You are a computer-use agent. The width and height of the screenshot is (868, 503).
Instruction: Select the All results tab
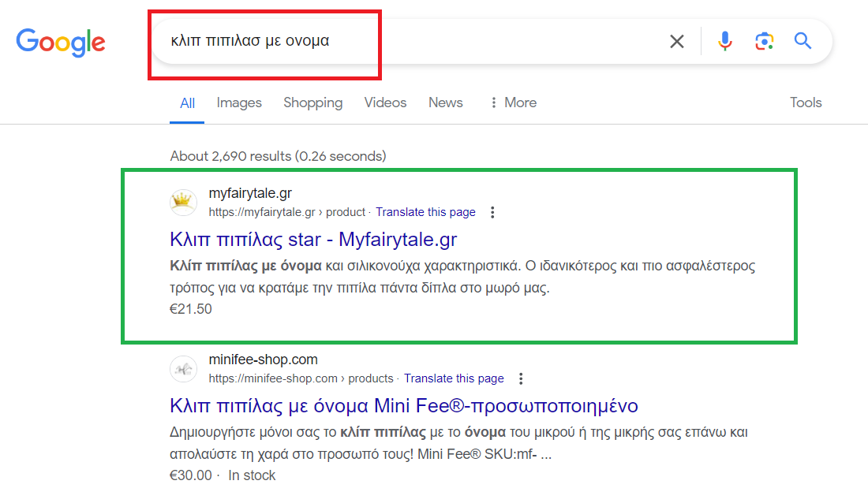pos(187,103)
